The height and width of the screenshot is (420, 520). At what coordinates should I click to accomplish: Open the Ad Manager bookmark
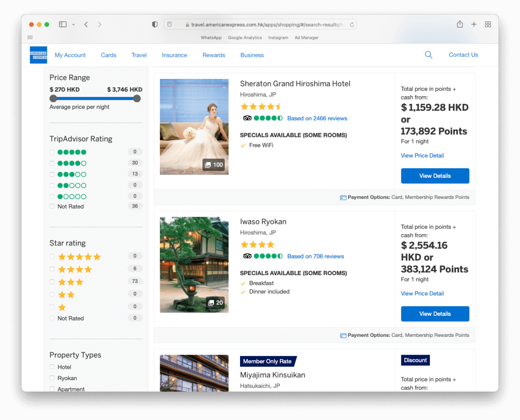point(307,38)
